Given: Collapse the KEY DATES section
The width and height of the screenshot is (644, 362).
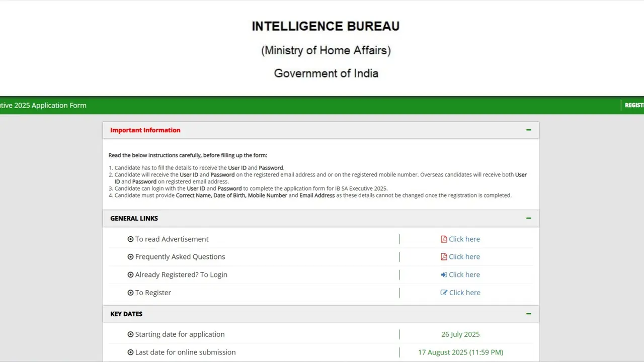Looking at the screenshot, I should tap(528, 314).
